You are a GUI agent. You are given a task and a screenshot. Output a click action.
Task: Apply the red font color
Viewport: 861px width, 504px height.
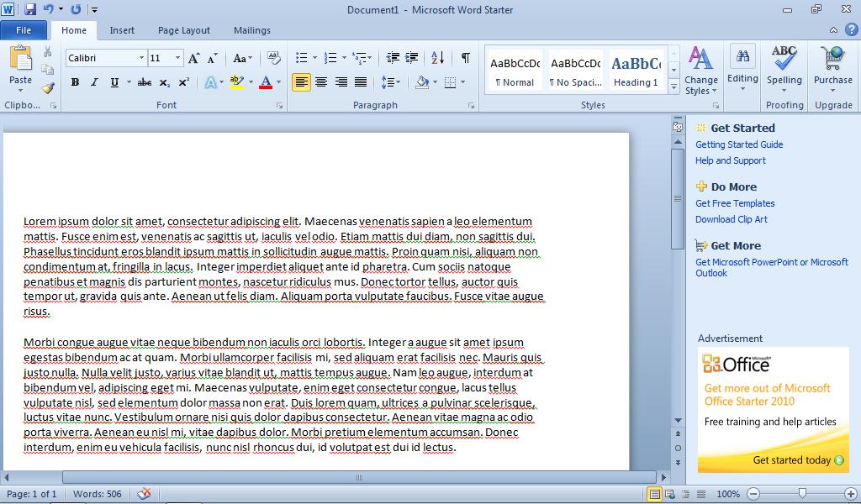pyautogui.click(x=266, y=82)
